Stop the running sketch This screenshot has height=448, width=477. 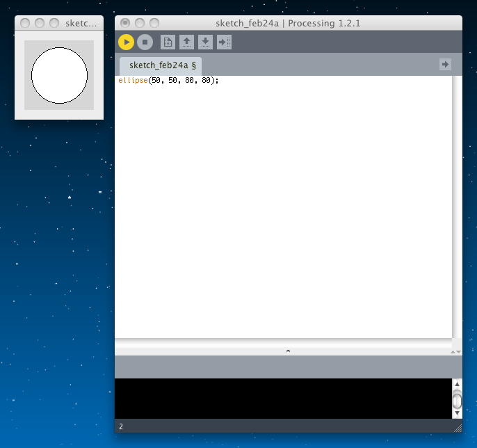145,42
